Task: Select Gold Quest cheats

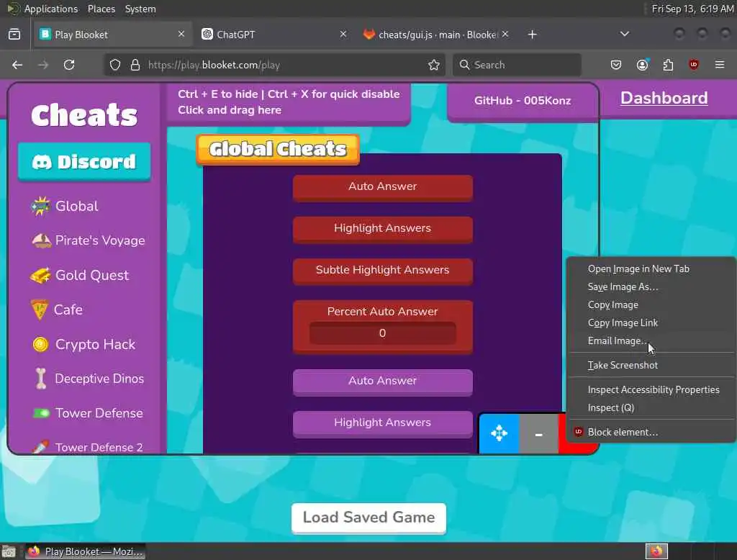Action: pos(79,275)
